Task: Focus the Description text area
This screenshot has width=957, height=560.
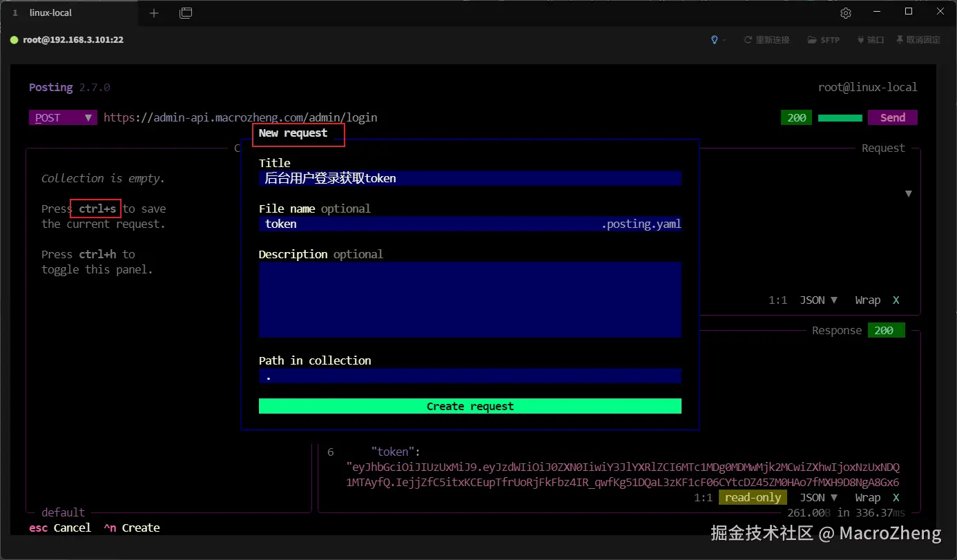Action: coord(470,300)
